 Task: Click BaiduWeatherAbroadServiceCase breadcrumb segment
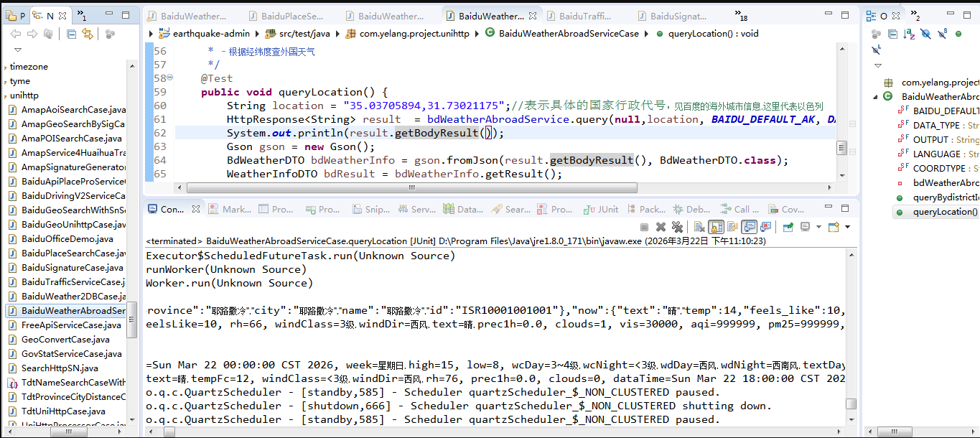click(x=561, y=33)
